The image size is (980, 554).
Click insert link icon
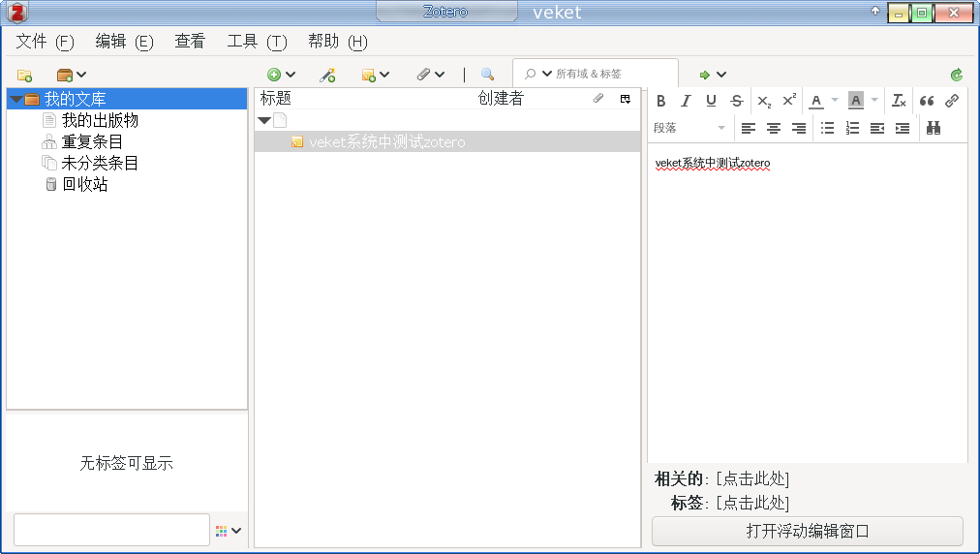click(x=951, y=101)
